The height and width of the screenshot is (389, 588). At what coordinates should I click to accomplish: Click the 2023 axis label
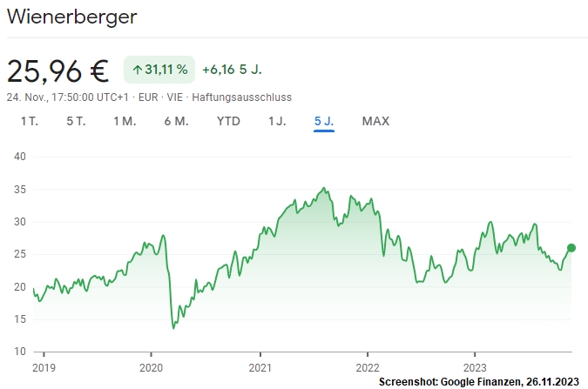tap(475, 367)
